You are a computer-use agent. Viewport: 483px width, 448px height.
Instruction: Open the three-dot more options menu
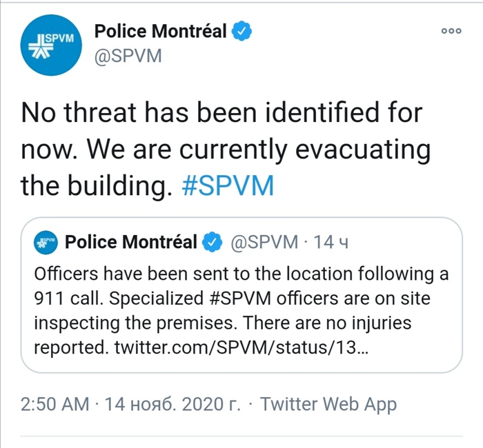(x=451, y=31)
